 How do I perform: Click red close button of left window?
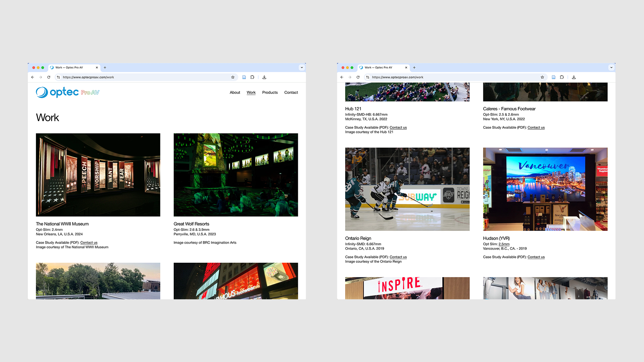pyautogui.click(x=34, y=67)
